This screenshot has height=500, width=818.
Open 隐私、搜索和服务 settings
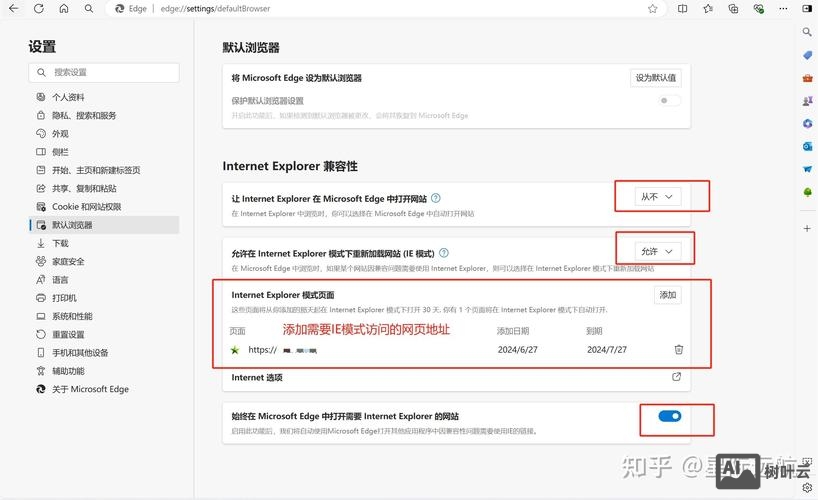[x=84, y=115]
